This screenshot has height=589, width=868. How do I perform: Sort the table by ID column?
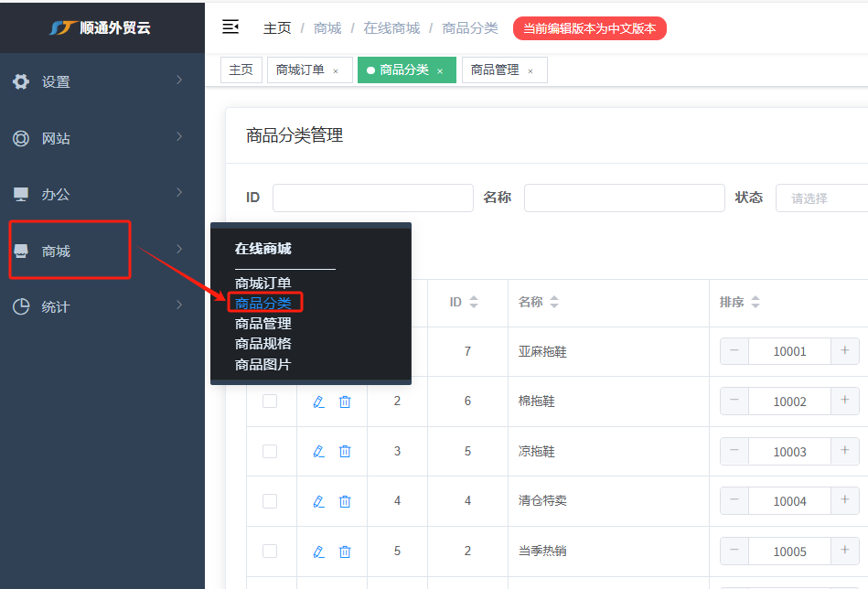click(x=474, y=302)
